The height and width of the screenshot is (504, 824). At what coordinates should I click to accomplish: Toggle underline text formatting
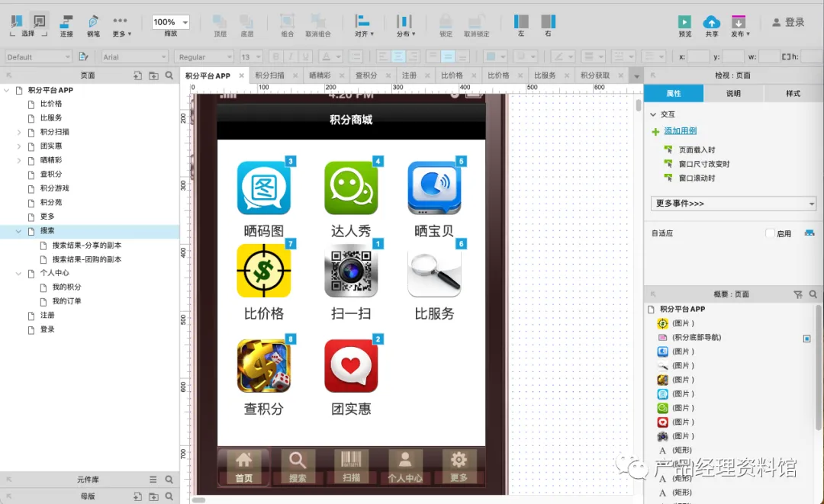tap(305, 56)
